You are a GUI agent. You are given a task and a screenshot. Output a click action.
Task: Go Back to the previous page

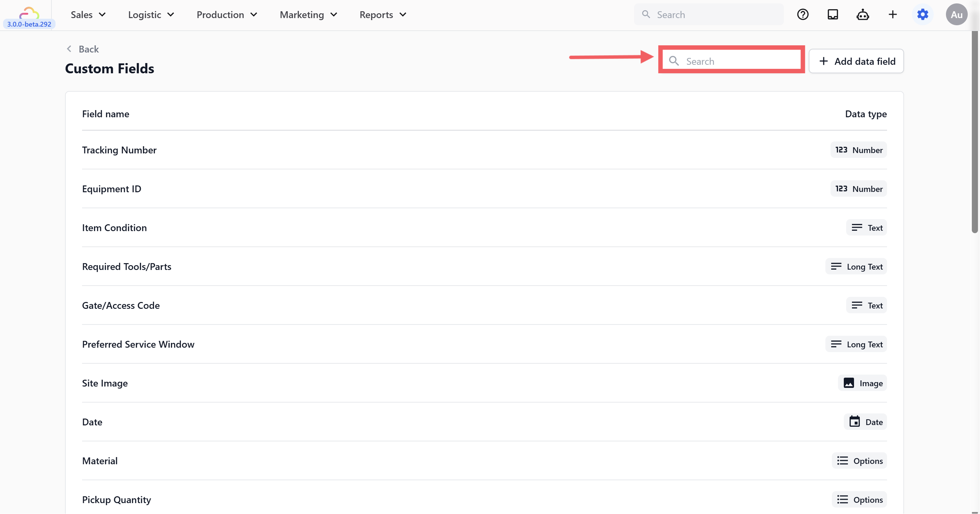tap(83, 49)
